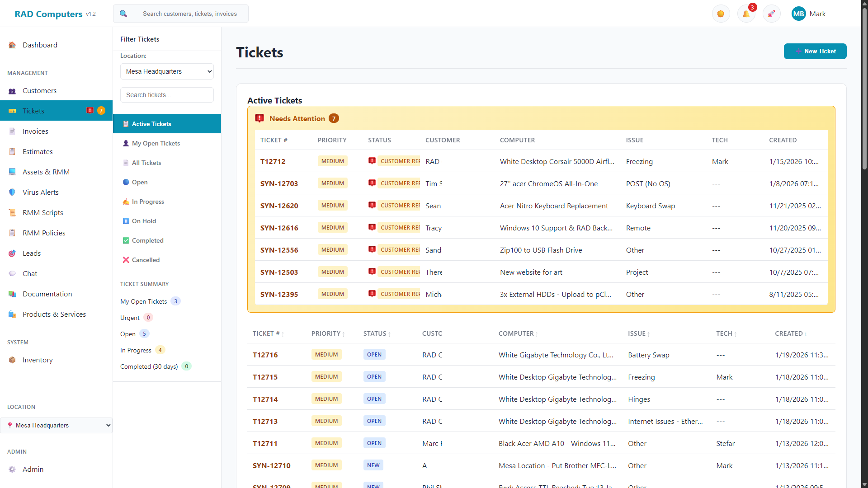
Task: Open the All Tickets filter
Action: tap(146, 163)
